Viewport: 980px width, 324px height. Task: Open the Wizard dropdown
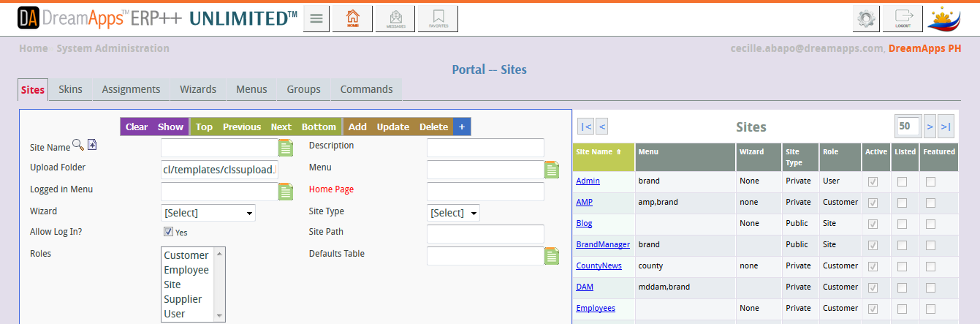[208, 213]
